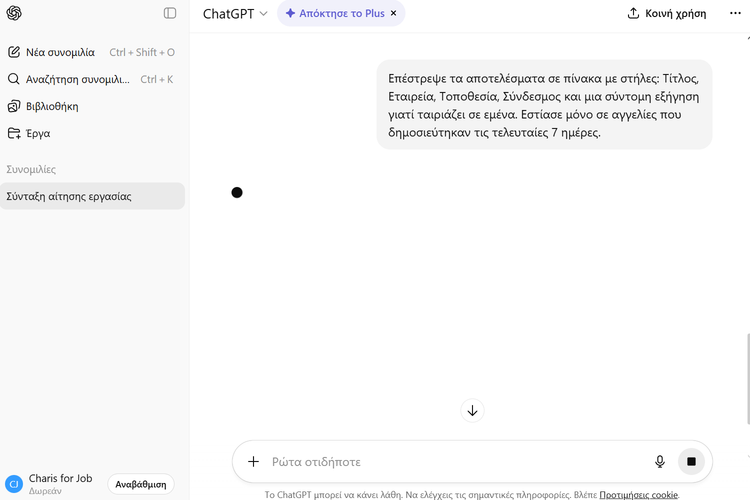Open the Προτιμήσεις cookie link
The width and height of the screenshot is (750, 500).
(x=639, y=495)
